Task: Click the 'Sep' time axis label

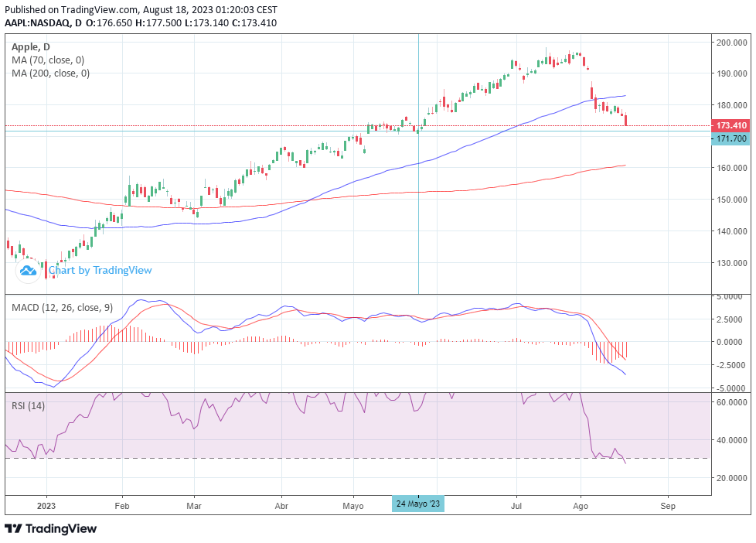Action: tap(668, 506)
